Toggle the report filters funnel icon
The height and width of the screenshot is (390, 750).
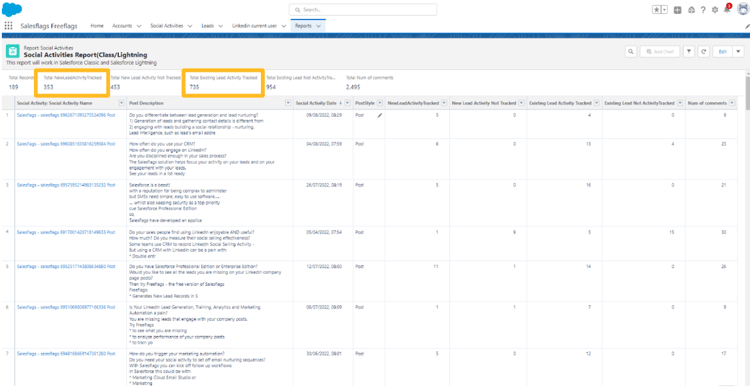tap(689, 52)
